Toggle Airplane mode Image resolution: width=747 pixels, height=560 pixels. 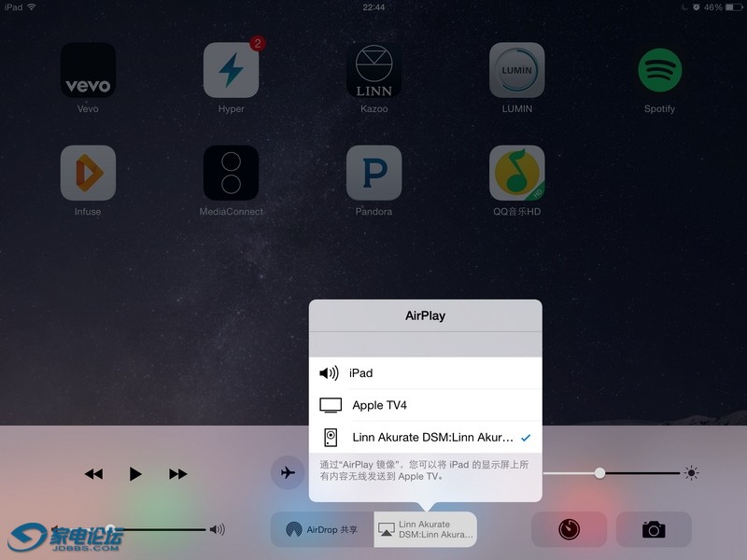point(288,473)
